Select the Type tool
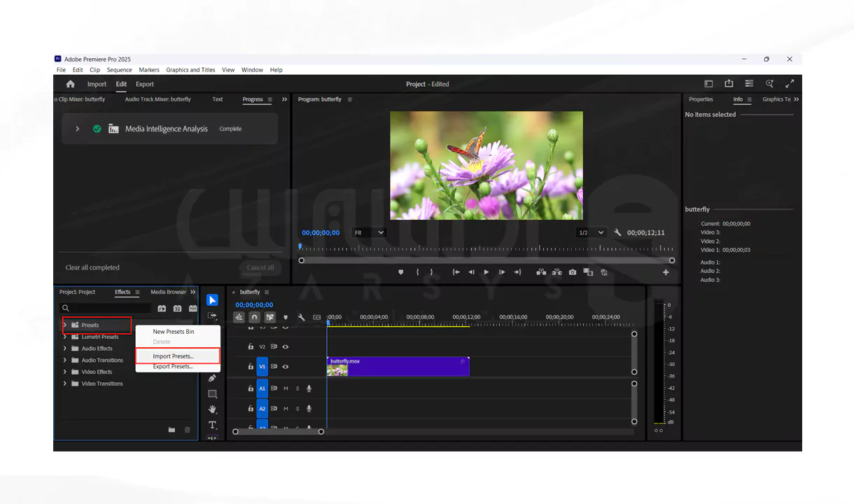This screenshot has width=854, height=504. click(x=212, y=425)
